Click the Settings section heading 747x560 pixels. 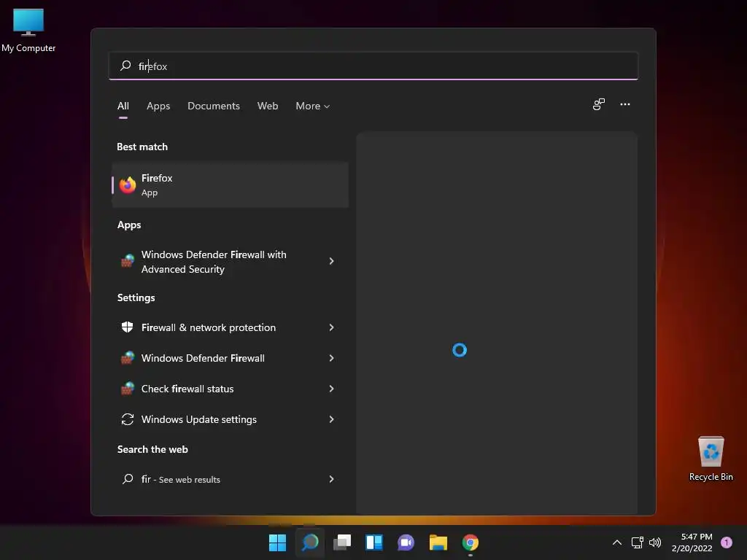click(x=136, y=297)
